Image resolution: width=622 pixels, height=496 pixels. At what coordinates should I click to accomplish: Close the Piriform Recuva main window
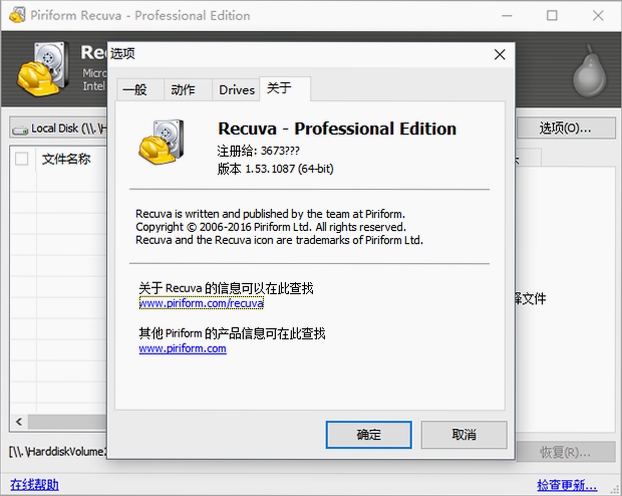(x=598, y=15)
